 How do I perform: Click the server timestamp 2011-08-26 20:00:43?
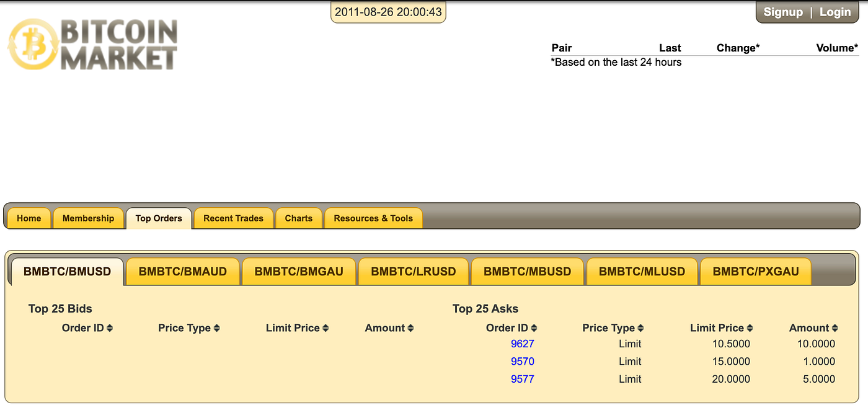click(x=388, y=12)
